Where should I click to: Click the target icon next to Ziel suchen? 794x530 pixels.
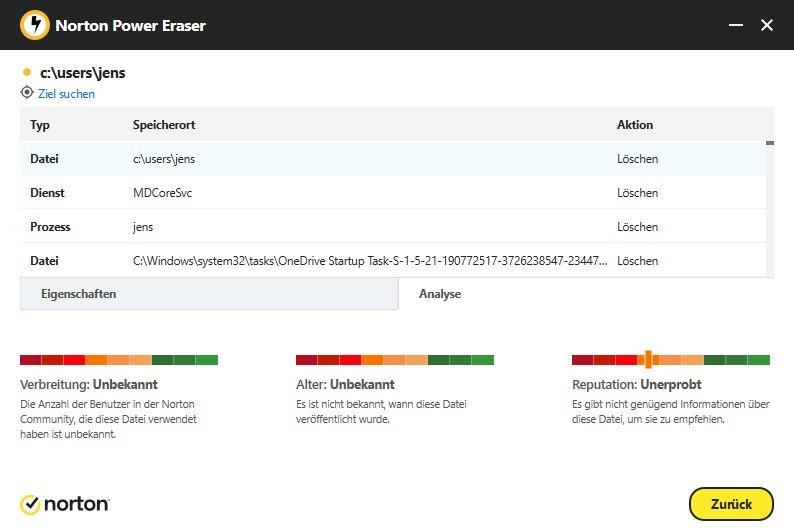pos(27,93)
